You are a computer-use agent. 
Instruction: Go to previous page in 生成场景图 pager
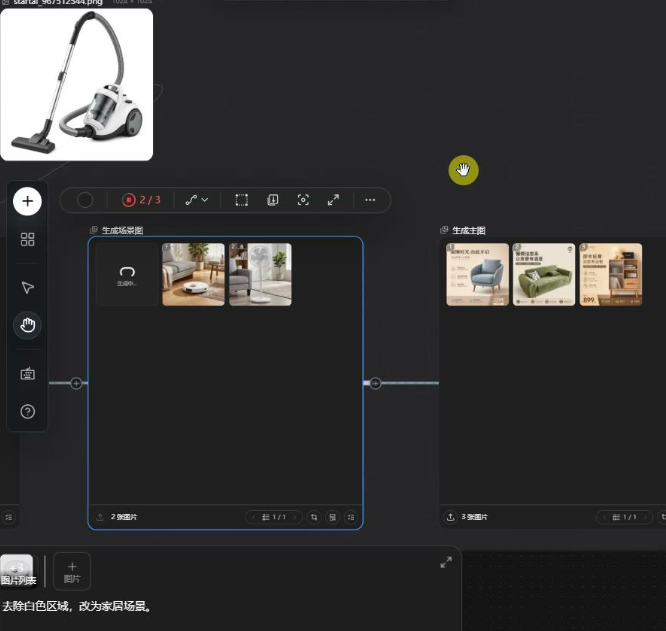point(254,517)
